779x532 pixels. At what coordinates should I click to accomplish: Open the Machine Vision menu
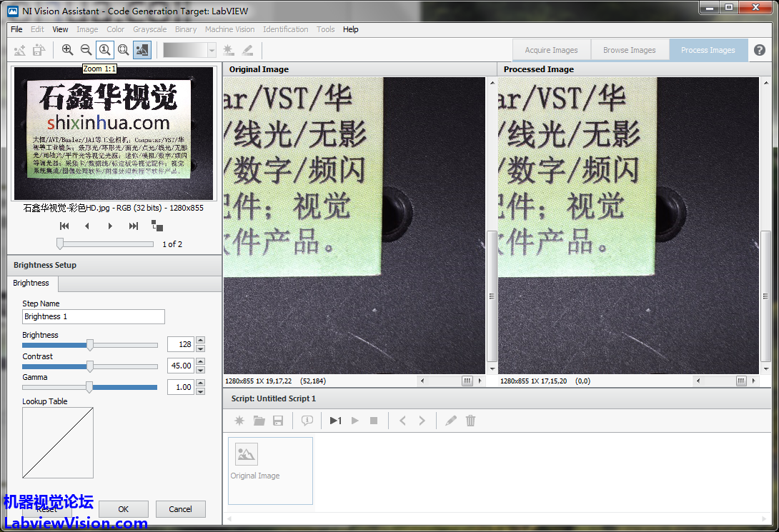point(230,29)
